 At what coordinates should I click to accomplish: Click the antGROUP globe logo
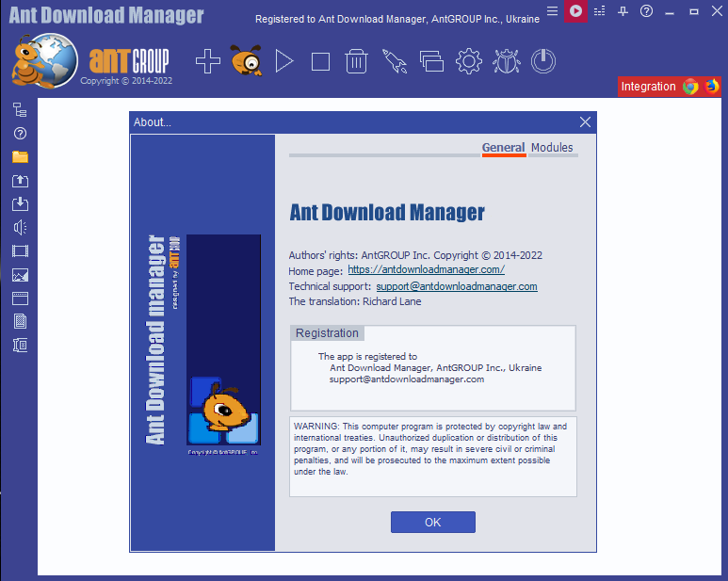[x=45, y=61]
